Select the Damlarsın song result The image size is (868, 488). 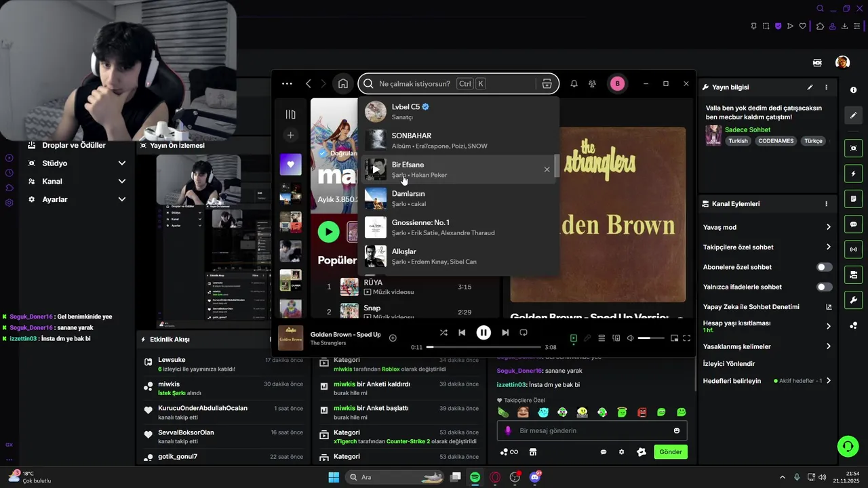pos(458,199)
